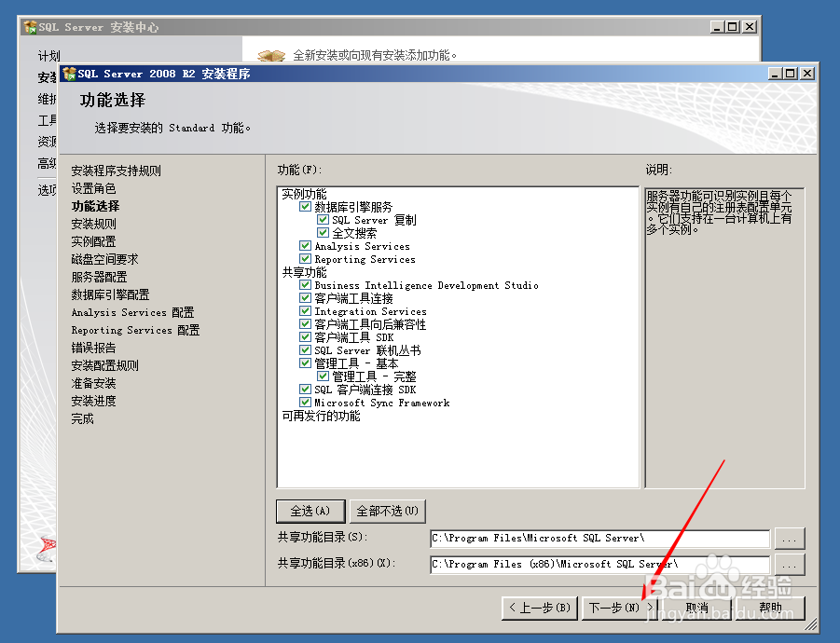Click the SQL Server 安装中心 window title icon
Image resolution: width=840 pixels, height=643 pixels.
click(30, 27)
